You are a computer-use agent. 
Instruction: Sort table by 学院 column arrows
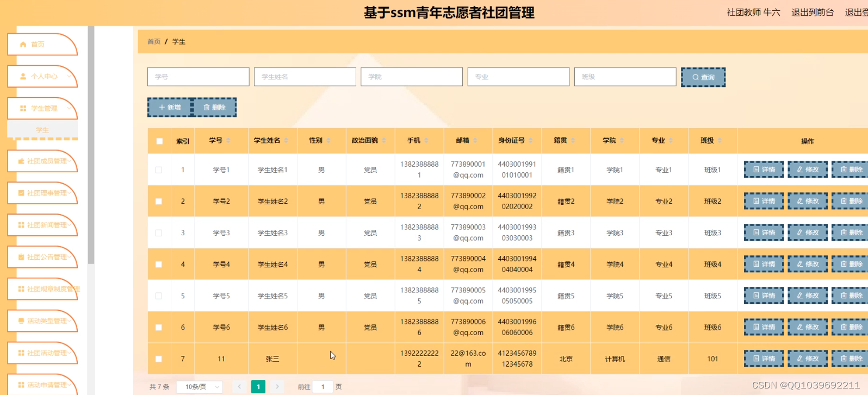(622, 141)
